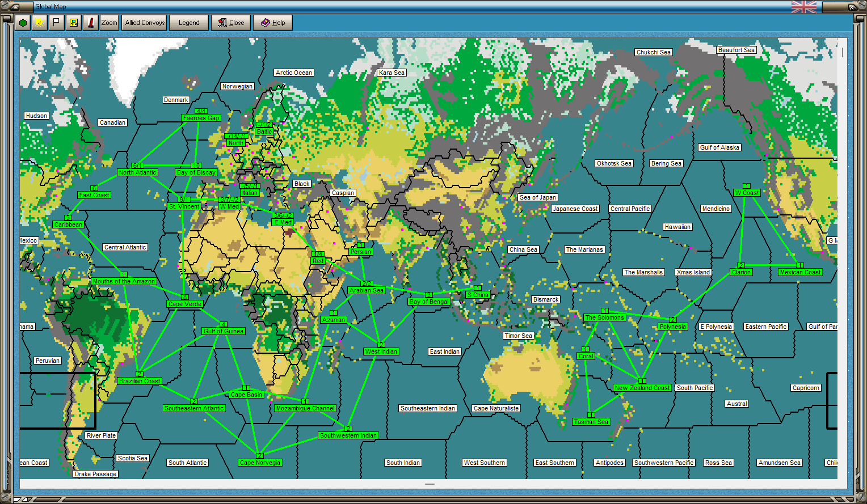The width and height of the screenshot is (867, 504).
Task: Select the Bay of Bengal label
Action: click(x=429, y=302)
